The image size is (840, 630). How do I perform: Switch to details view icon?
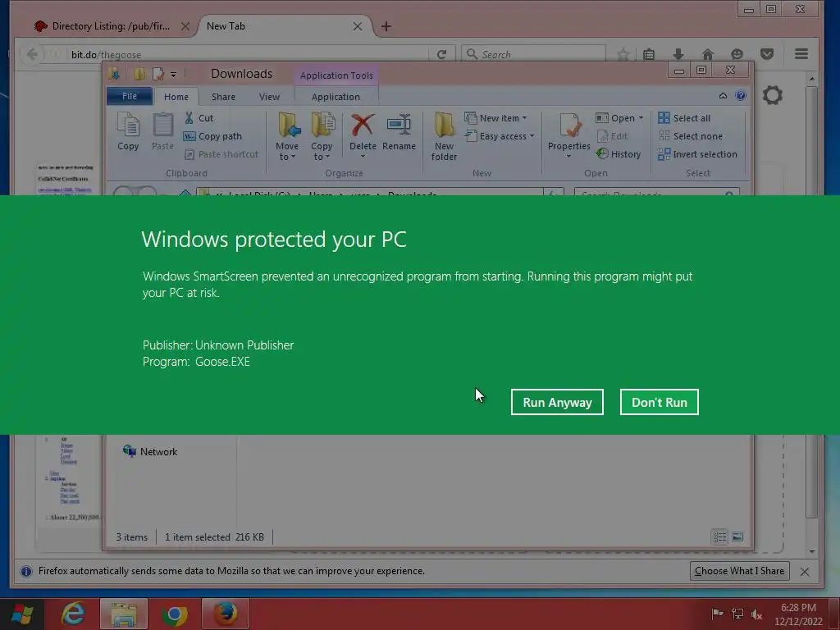[720, 536]
